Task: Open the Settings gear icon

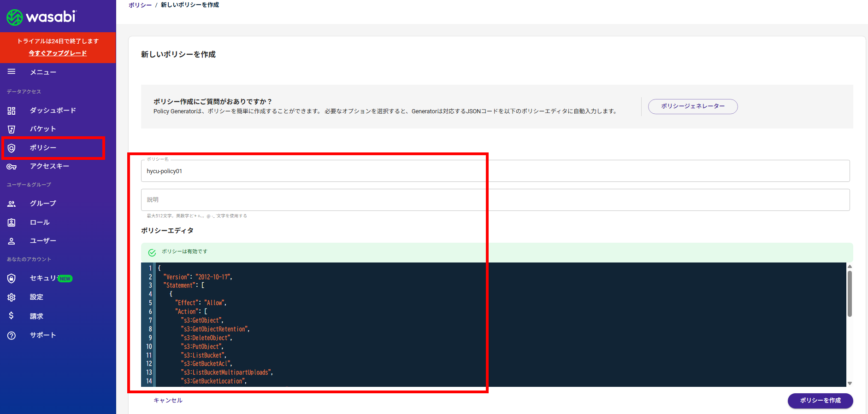Action: tap(12, 297)
